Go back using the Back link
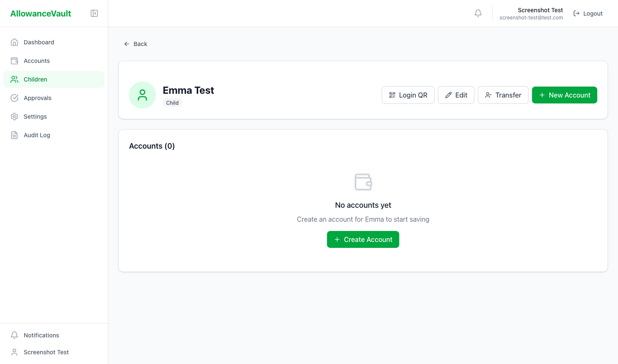Screen dimensions: 618x364 pos(136,44)
